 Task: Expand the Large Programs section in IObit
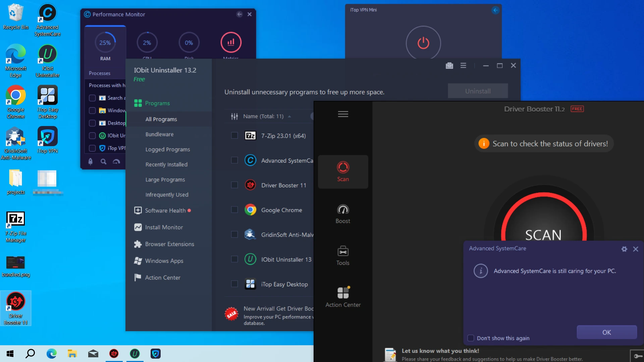click(x=165, y=179)
